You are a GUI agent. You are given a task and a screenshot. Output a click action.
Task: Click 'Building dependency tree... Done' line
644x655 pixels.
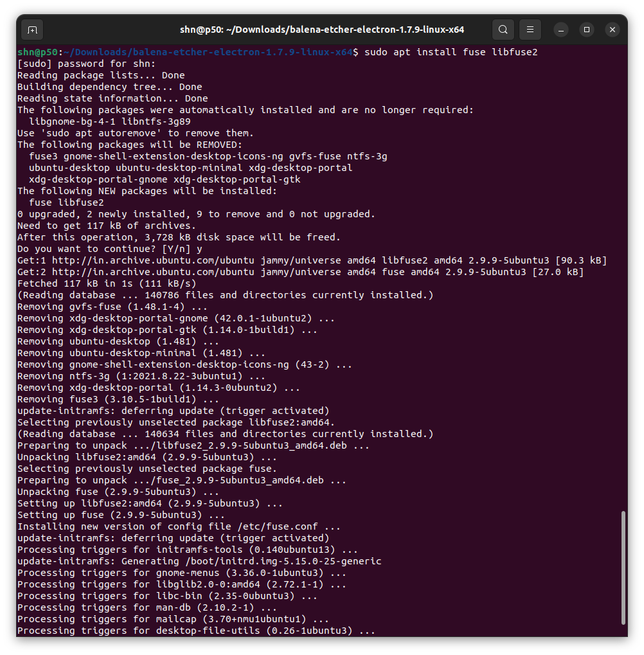click(x=109, y=87)
